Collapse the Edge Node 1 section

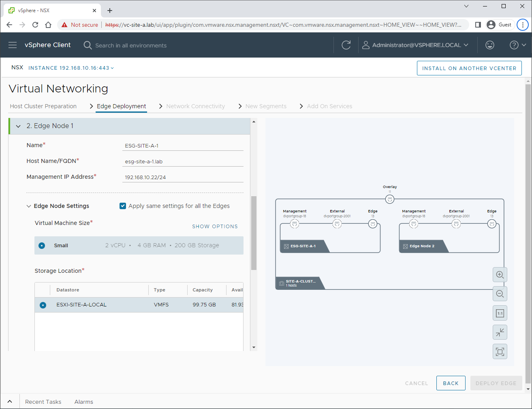click(x=18, y=126)
